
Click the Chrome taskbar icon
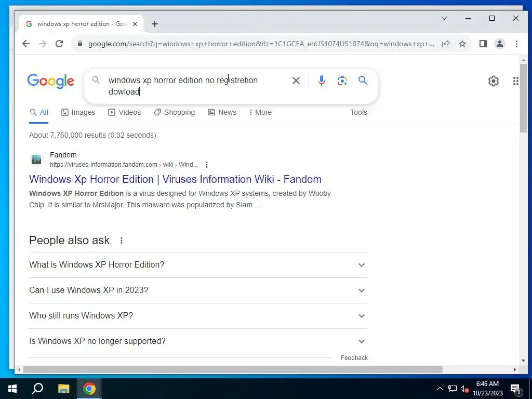pos(89,389)
